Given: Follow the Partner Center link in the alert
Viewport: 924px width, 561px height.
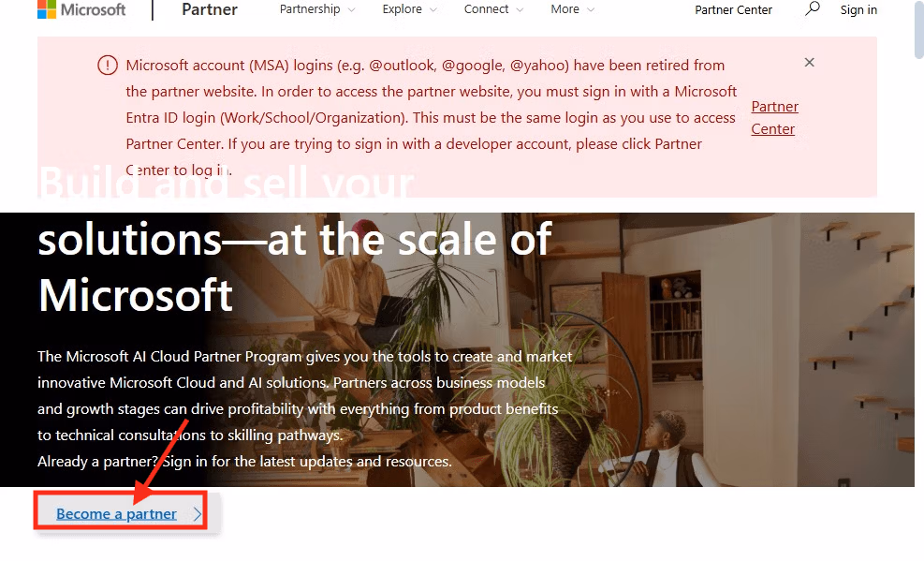Looking at the screenshot, I should pos(774,118).
